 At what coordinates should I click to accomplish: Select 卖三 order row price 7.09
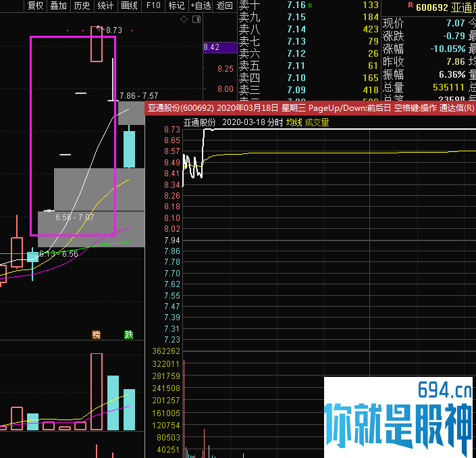point(296,91)
